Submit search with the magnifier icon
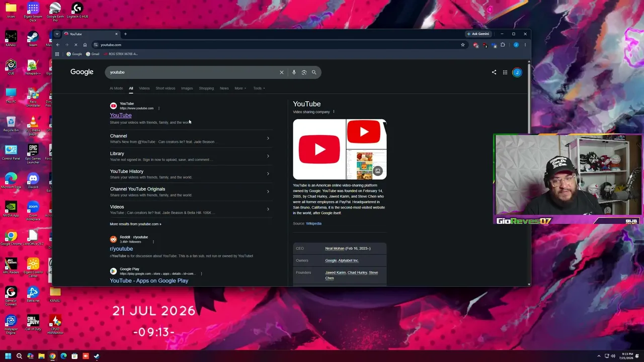The height and width of the screenshot is (362, 644). (x=314, y=72)
